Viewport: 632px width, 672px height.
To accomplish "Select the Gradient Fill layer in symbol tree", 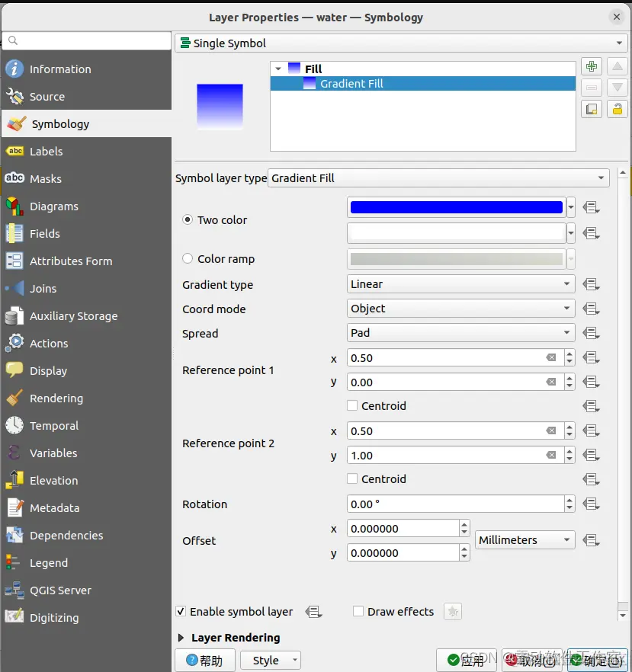I will point(422,84).
